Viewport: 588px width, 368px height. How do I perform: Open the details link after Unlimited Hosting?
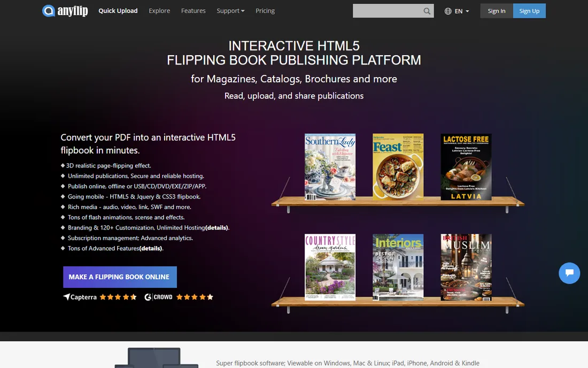216,228
